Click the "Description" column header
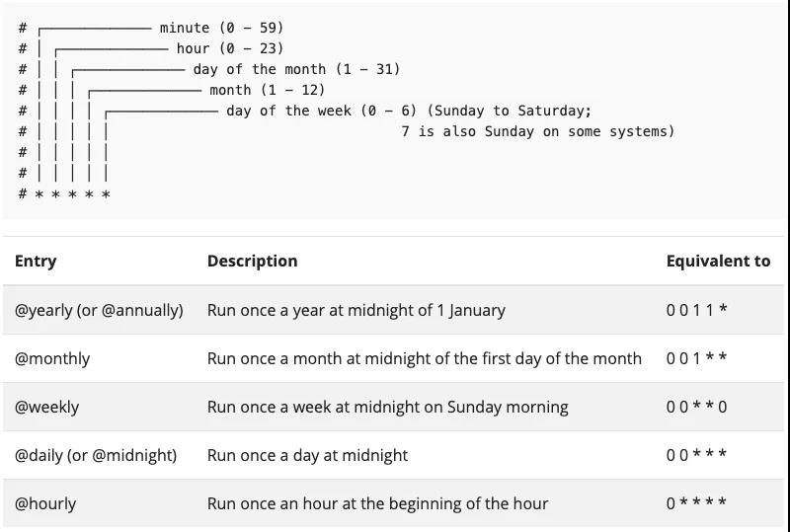 (x=252, y=262)
